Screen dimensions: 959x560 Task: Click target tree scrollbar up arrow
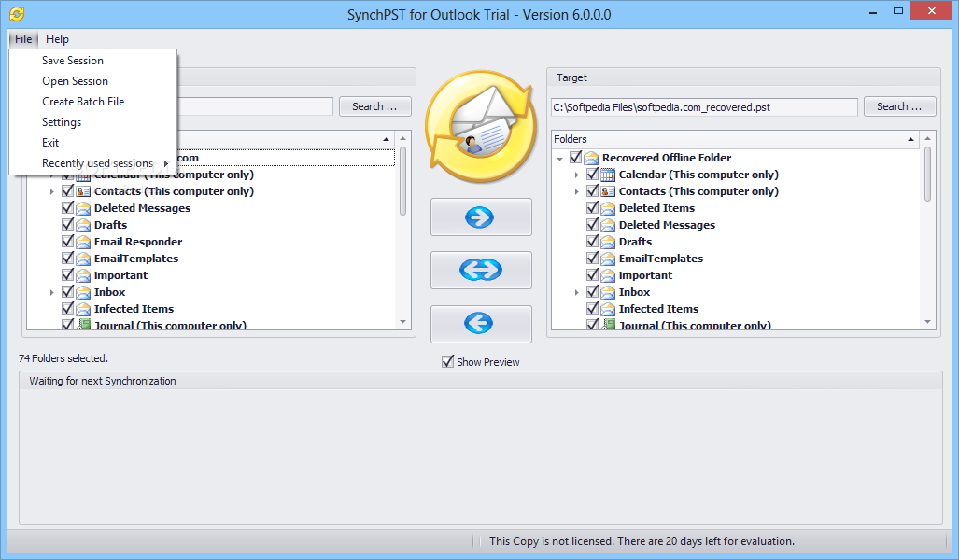927,139
